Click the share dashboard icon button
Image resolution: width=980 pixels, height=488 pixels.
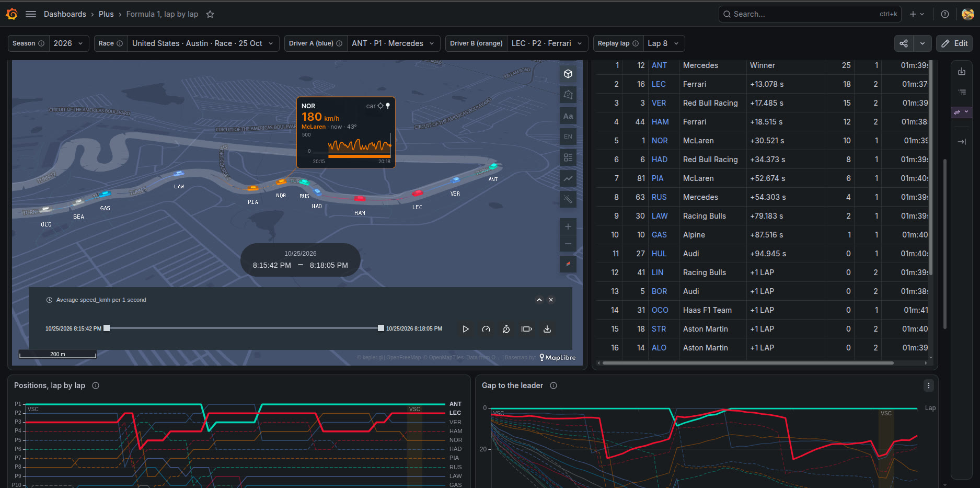904,43
